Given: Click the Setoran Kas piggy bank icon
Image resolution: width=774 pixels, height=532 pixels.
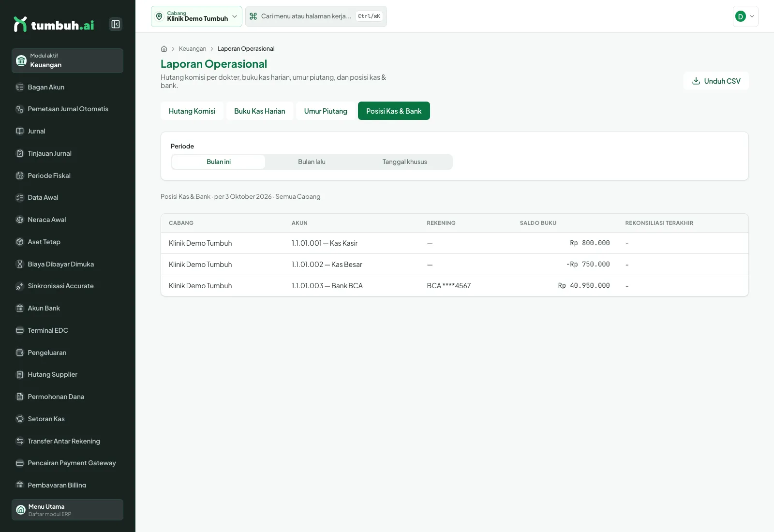Looking at the screenshot, I should [20, 419].
